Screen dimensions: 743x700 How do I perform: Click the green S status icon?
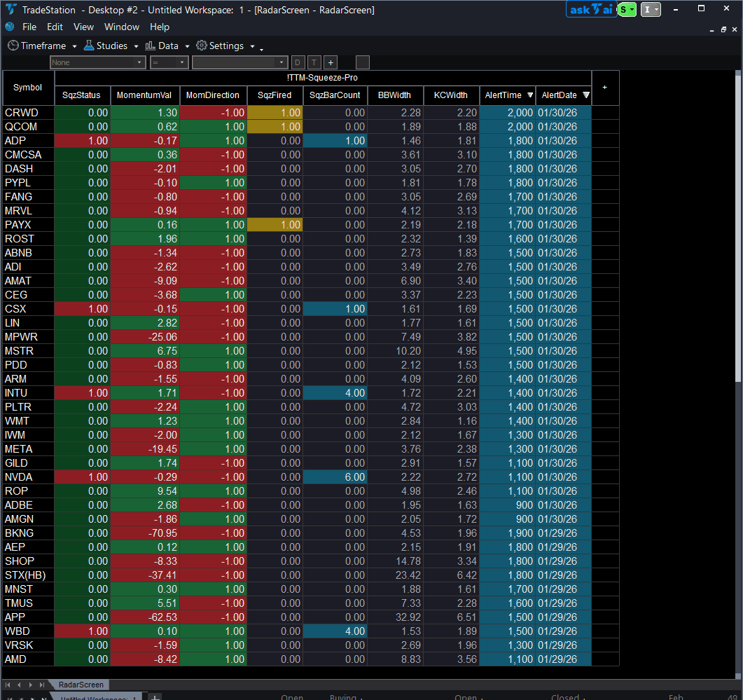coord(625,9)
